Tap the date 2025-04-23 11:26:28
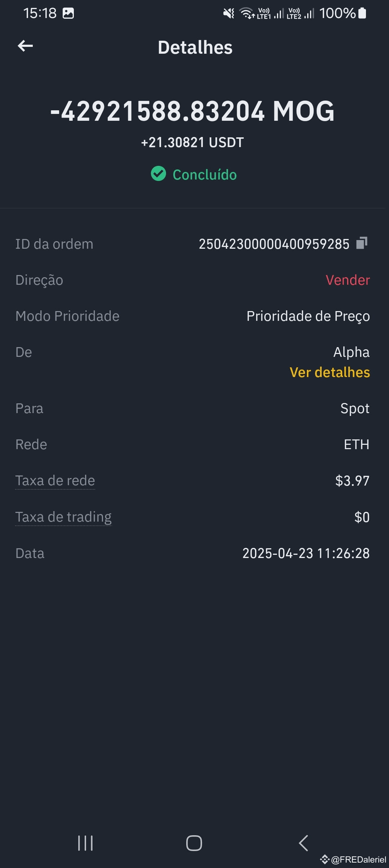The image size is (389, 868). click(306, 553)
